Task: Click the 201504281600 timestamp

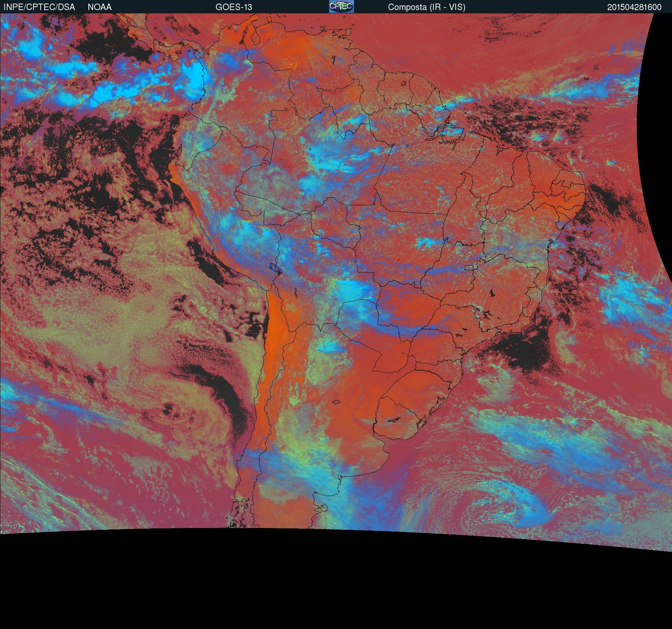Action: coord(634,7)
